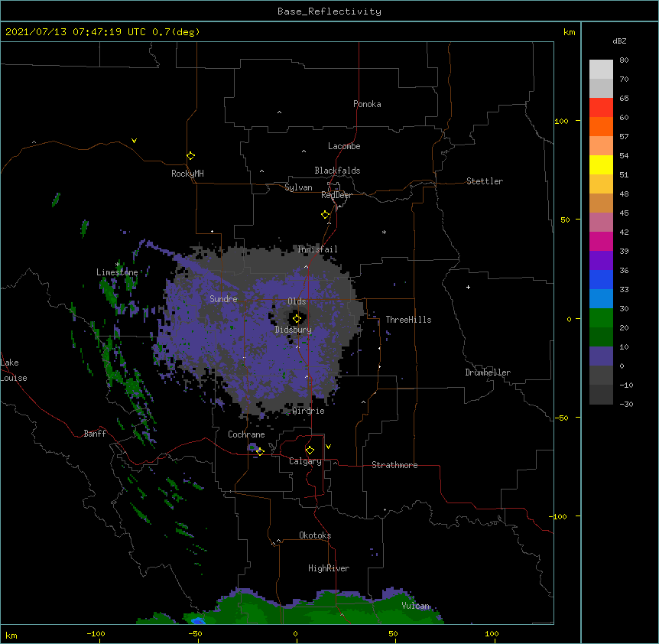The image size is (659, 644).
Task: Click the yellow diamond marker above Calgary label
Action: (x=310, y=450)
